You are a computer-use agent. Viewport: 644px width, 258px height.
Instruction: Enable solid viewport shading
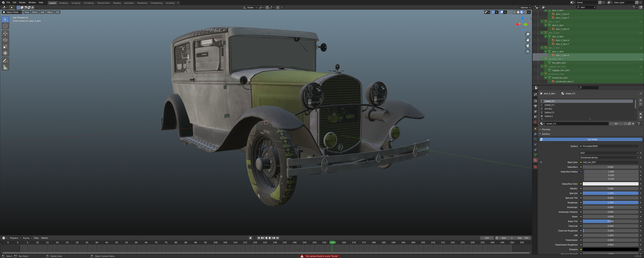pos(518,12)
